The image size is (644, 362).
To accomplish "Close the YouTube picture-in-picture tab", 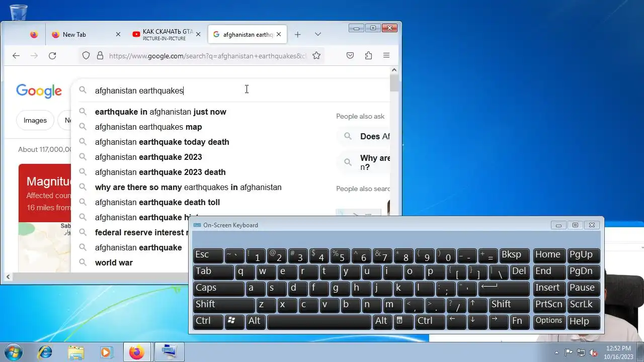I will click(198, 35).
